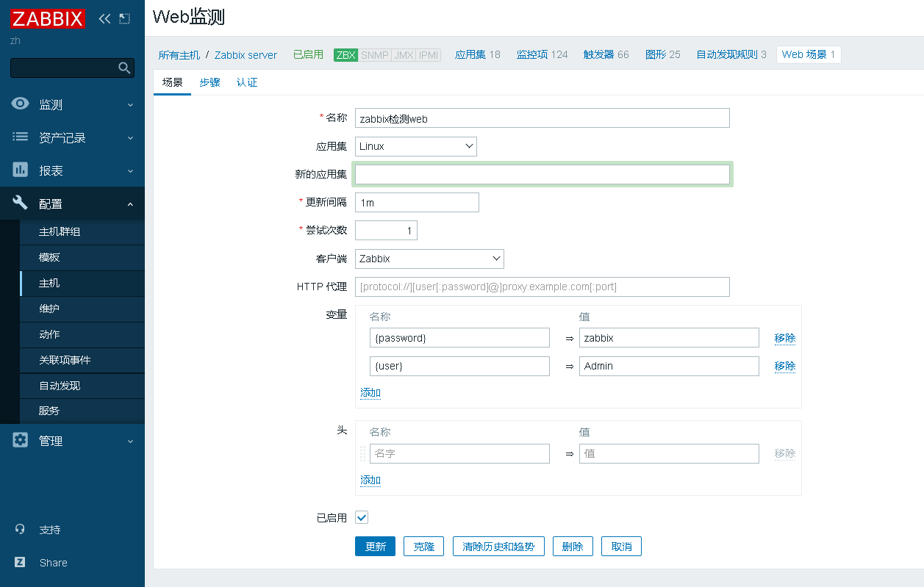
Task: Open the Zabbix server breadcrumb link
Action: tap(246, 55)
